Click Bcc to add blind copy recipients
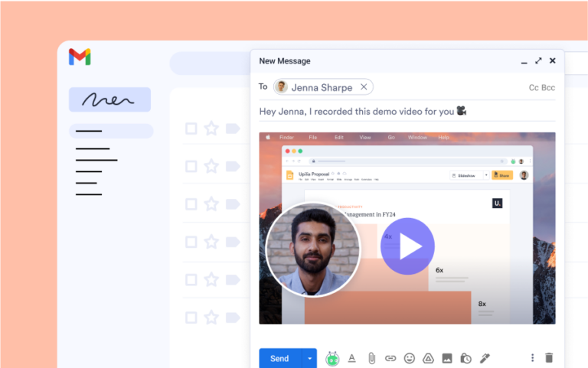Image resolution: width=588 pixels, height=368 pixels. pyautogui.click(x=548, y=88)
